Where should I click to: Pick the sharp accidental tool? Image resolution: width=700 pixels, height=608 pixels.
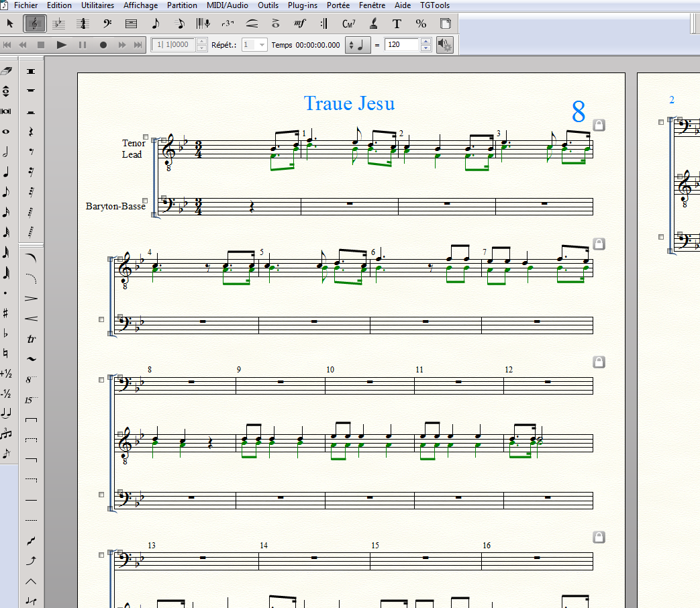pos(6,313)
